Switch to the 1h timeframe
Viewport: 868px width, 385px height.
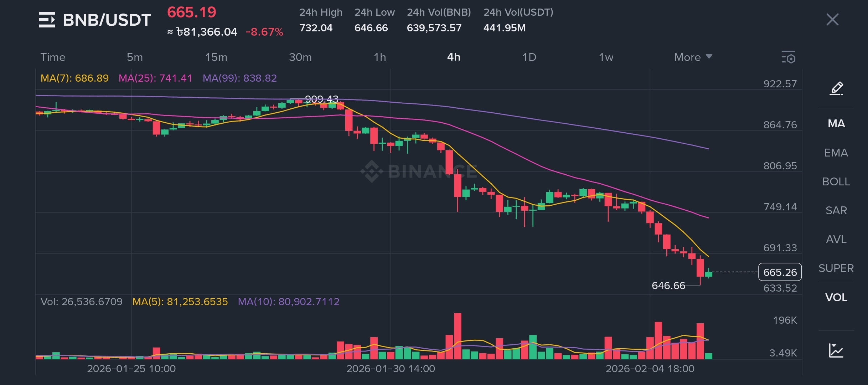380,57
